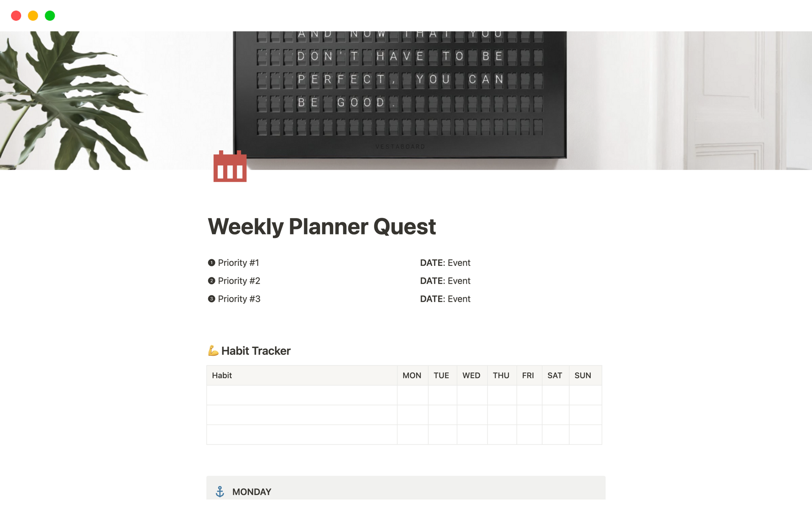The width and height of the screenshot is (812, 508).
Task: Click the Priority #3 numbered icon
Action: pyautogui.click(x=211, y=299)
